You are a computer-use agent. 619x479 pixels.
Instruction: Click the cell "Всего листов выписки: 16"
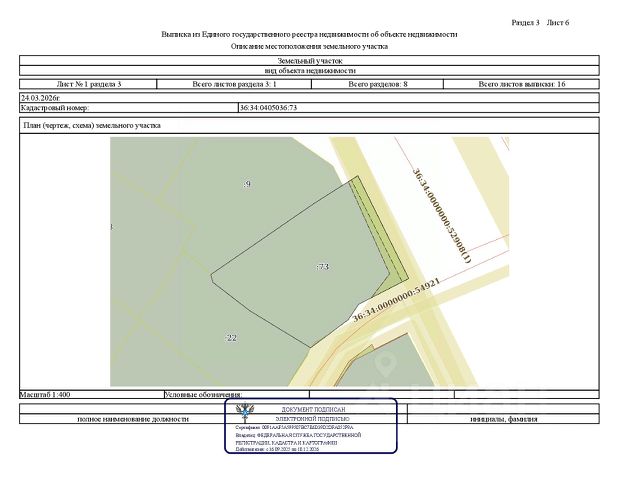pyautogui.click(x=521, y=84)
